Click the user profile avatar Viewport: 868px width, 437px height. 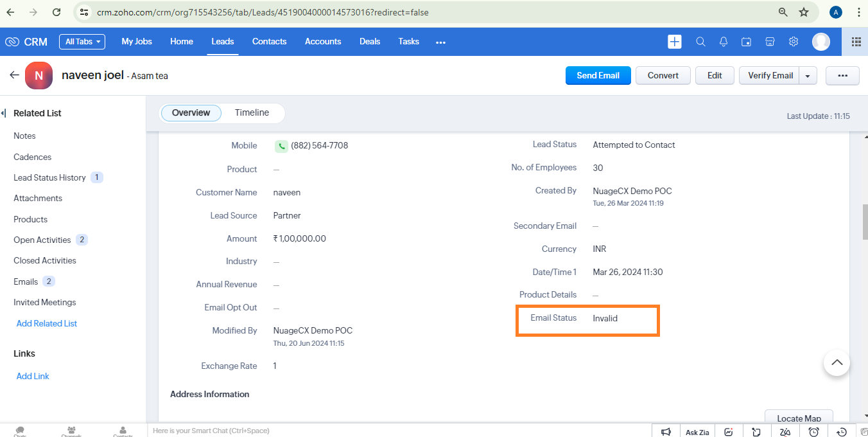821,42
